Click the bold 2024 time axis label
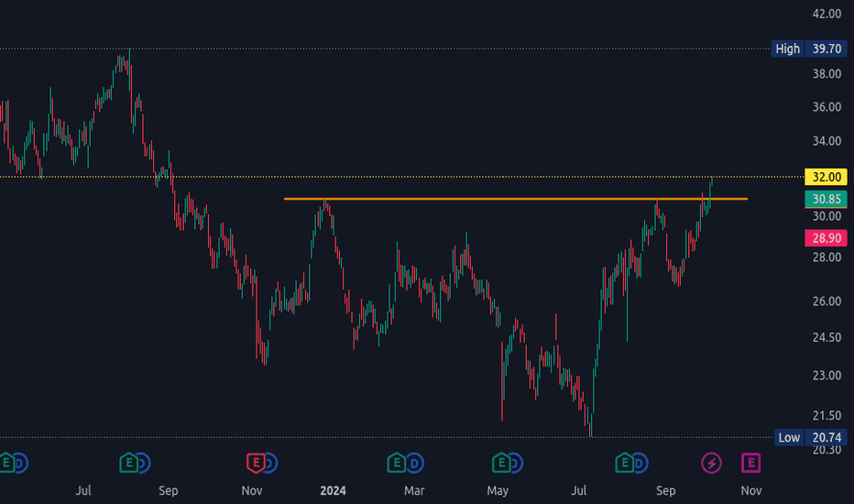Viewport: 854px width, 504px height. pos(333,490)
